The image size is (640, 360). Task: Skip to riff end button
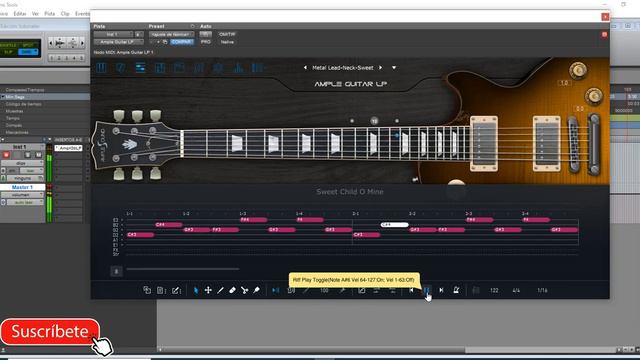pyautogui.click(x=441, y=290)
